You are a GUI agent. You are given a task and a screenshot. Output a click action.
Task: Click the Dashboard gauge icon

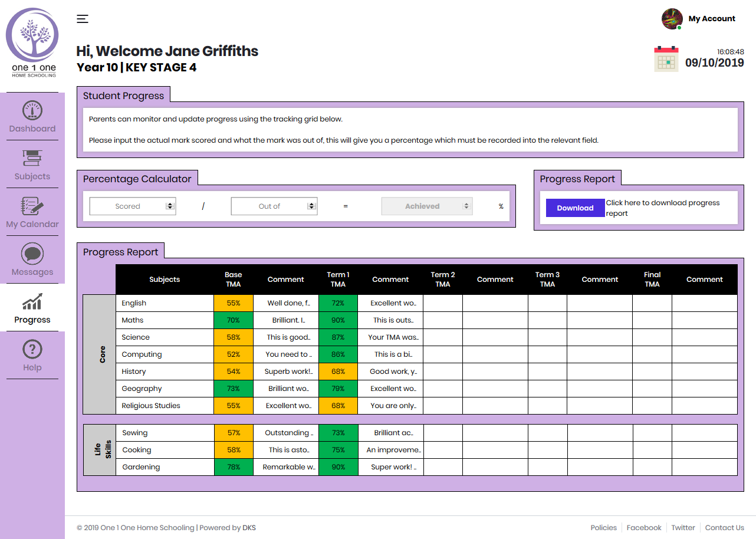[32, 110]
